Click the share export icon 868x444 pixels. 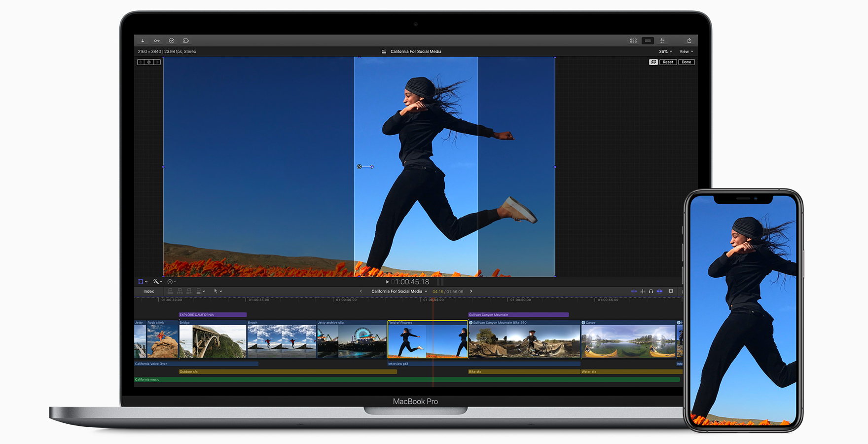tap(689, 40)
